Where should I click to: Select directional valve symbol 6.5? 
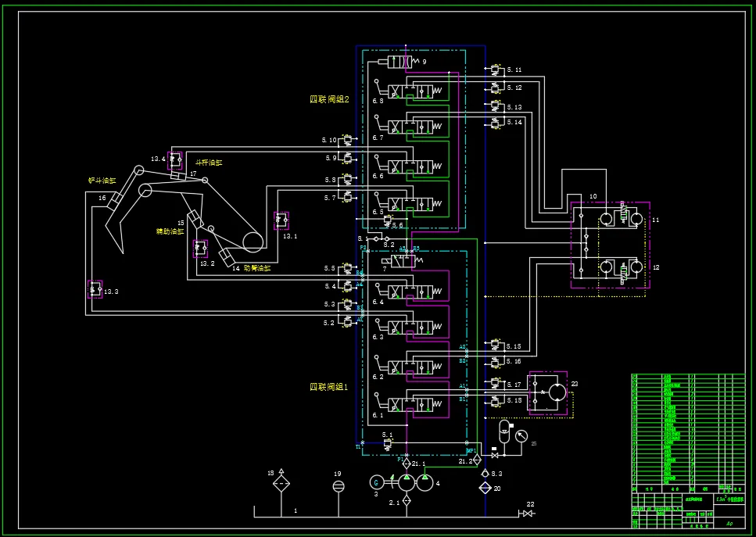[x=414, y=204]
